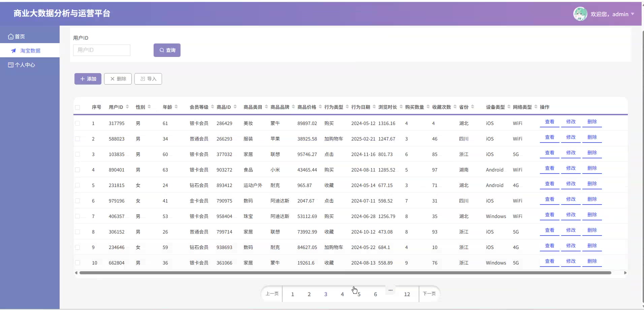Viewport: 644px width, 310px height.
Task: Click the paper plane icon beside 淘宝数据
Action: (x=13, y=51)
